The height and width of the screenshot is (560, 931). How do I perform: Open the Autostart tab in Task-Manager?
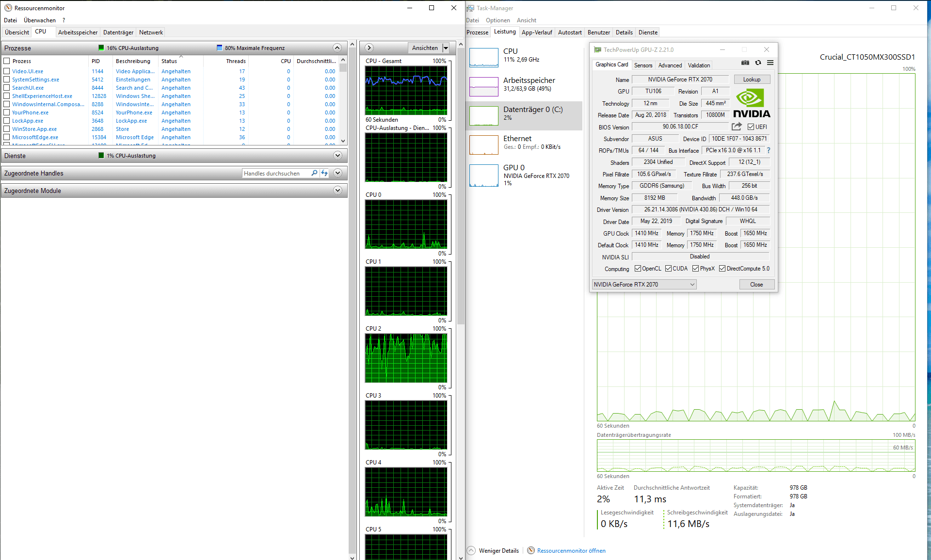pyautogui.click(x=570, y=32)
